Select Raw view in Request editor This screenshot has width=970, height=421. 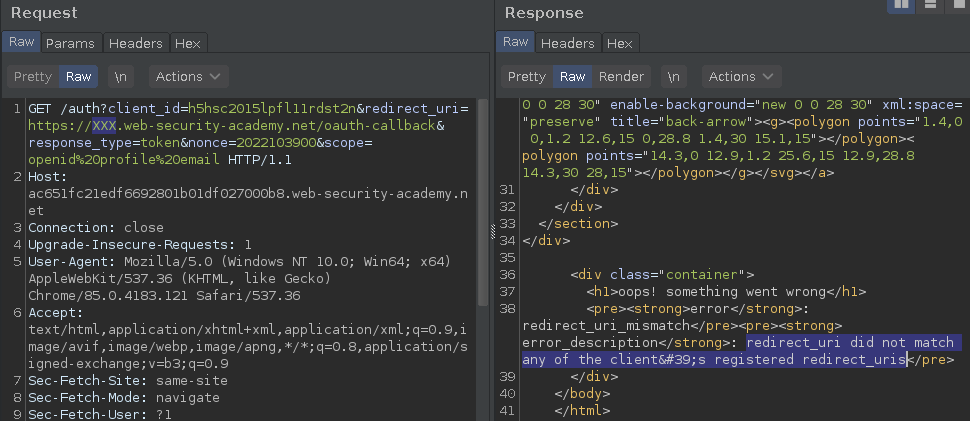click(79, 77)
